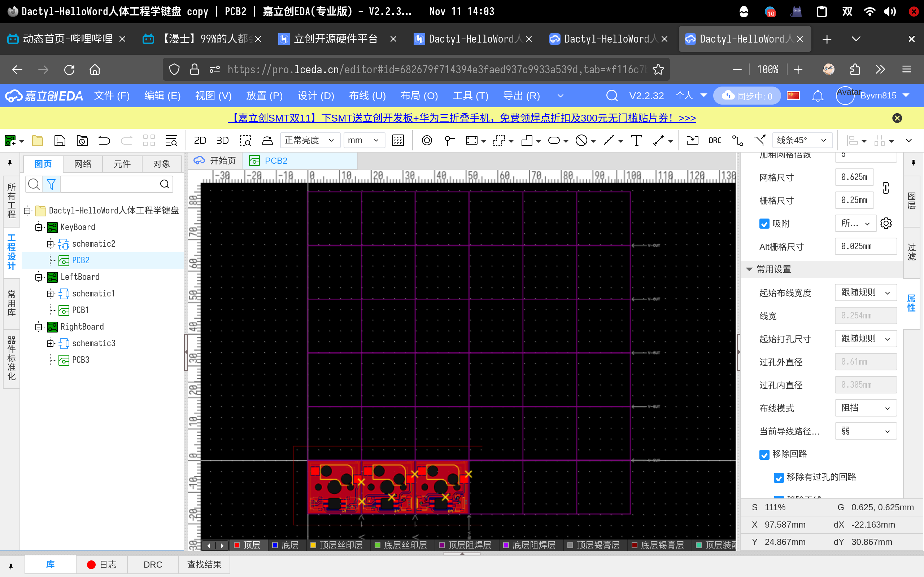Open the 布线 (U) menu
924x577 pixels.
(x=367, y=96)
